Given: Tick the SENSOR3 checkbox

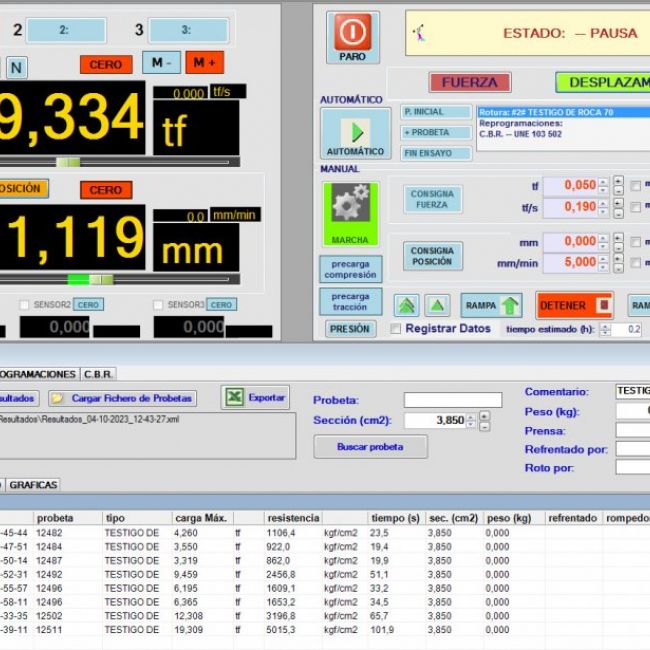Looking at the screenshot, I should pos(158,305).
